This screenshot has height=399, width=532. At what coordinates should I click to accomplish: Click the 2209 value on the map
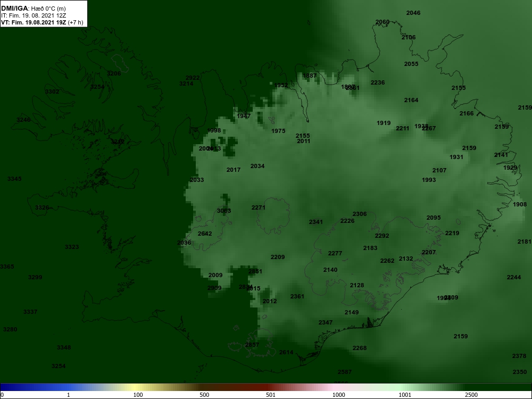pos(278,257)
